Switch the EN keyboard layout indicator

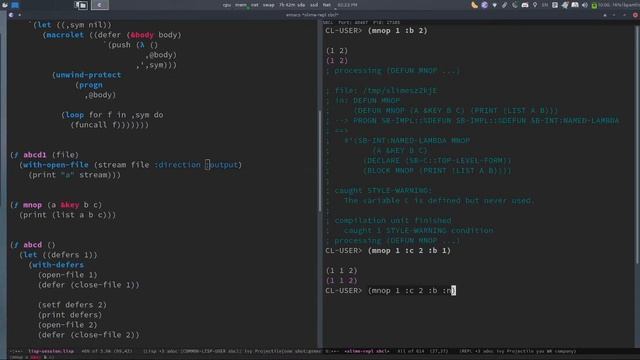tap(545, 5)
